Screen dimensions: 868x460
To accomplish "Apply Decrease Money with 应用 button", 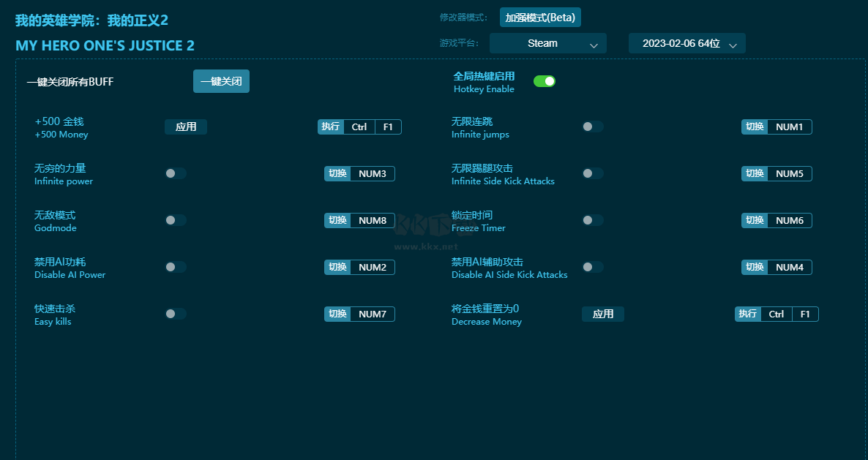I will tap(603, 314).
